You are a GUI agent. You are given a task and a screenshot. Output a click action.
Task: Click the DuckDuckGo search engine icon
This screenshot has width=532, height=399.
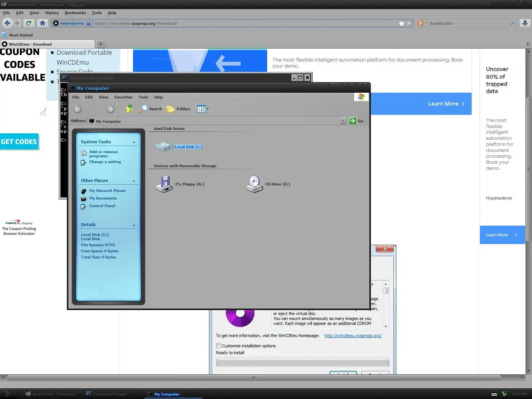pyautogui.click(x=421, y=23)
